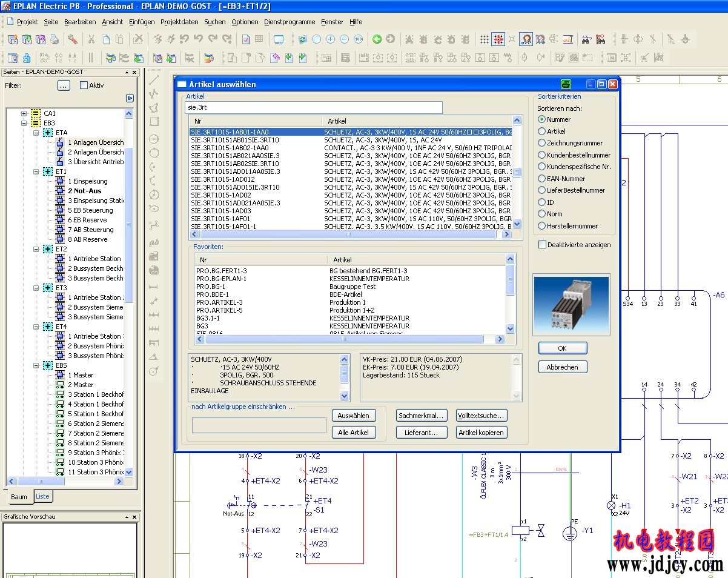728x578 pixels.
Task: Toggle the Aktiv filter checkbox
Action: point(84,85)
